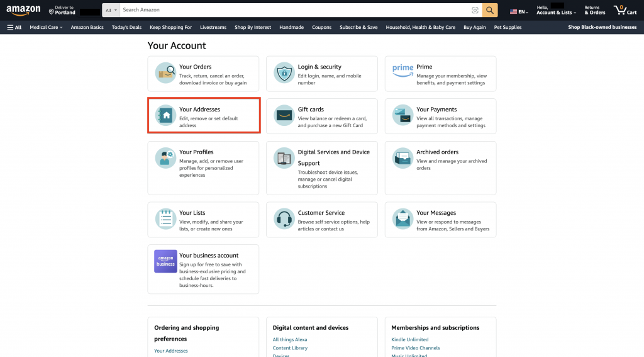Click the Customer Service headset icon
Image resolution: width=644 pixels, height=357 pixels.
284,219
